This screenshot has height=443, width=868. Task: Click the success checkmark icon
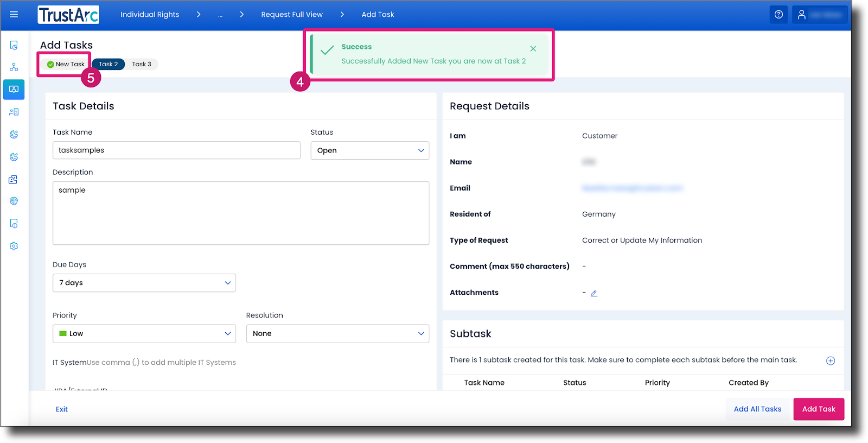pos(327,50)
